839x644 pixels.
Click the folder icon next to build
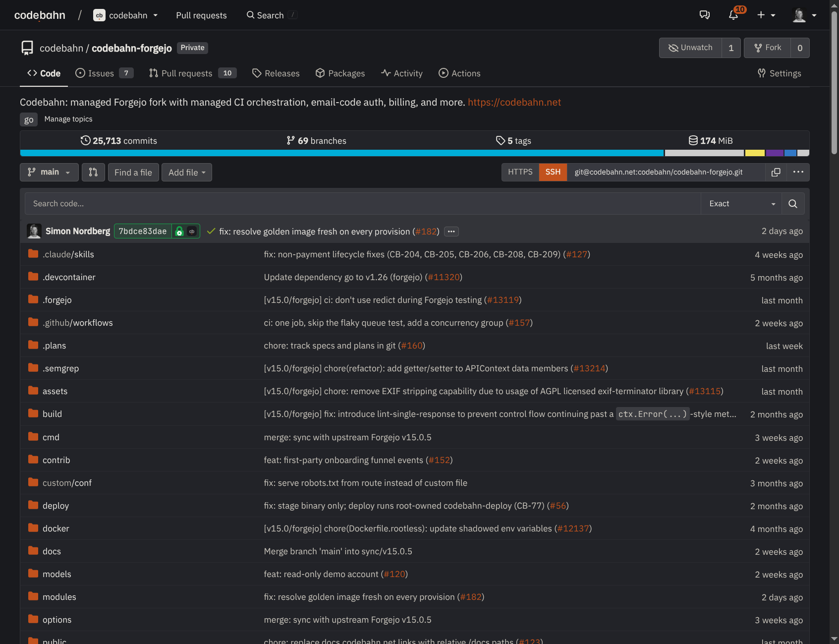(x=33, y=413)
